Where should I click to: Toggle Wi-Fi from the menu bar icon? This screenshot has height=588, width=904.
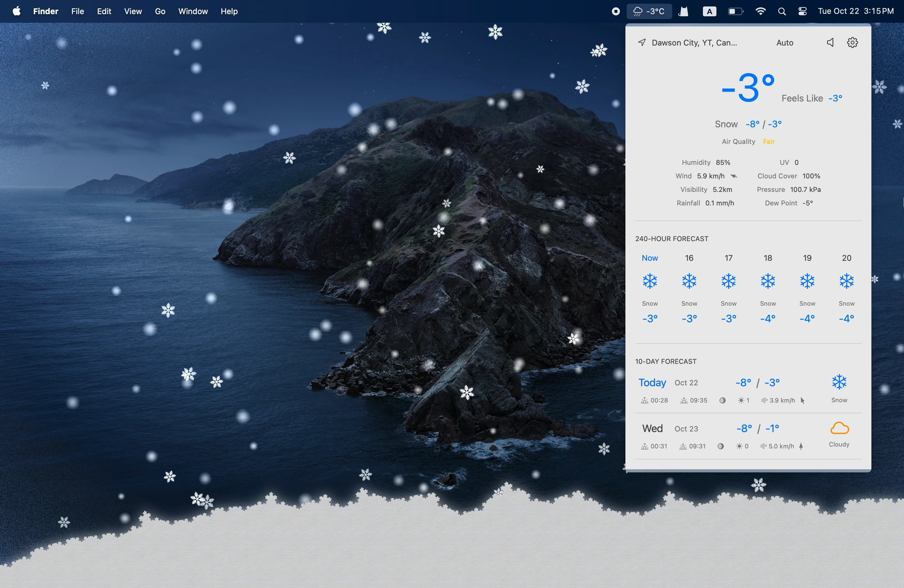(760, 11)
